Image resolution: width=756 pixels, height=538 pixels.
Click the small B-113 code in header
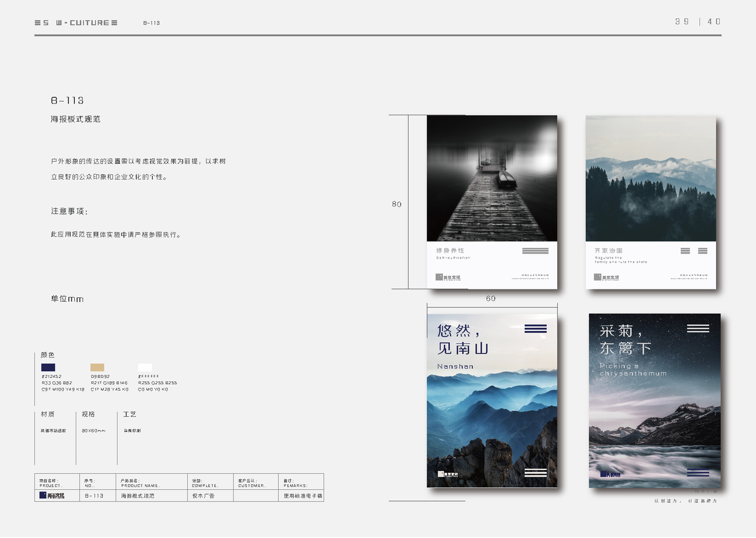[x=152, y=23]
